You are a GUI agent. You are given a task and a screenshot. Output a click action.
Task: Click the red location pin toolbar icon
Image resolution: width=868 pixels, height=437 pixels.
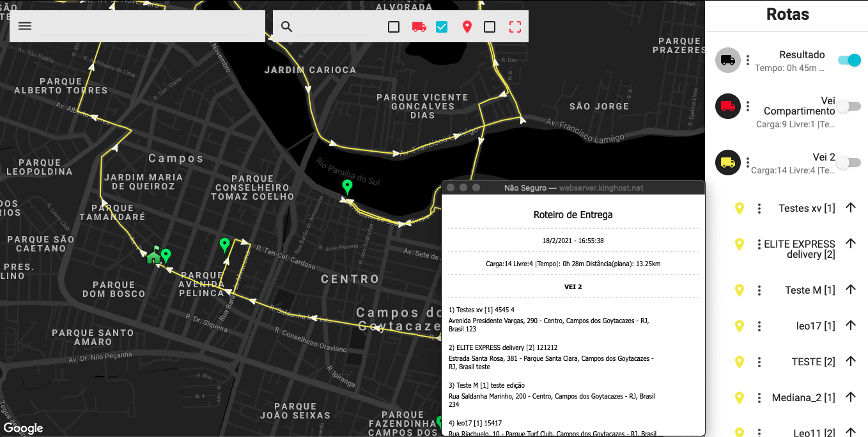click(467, 27)
